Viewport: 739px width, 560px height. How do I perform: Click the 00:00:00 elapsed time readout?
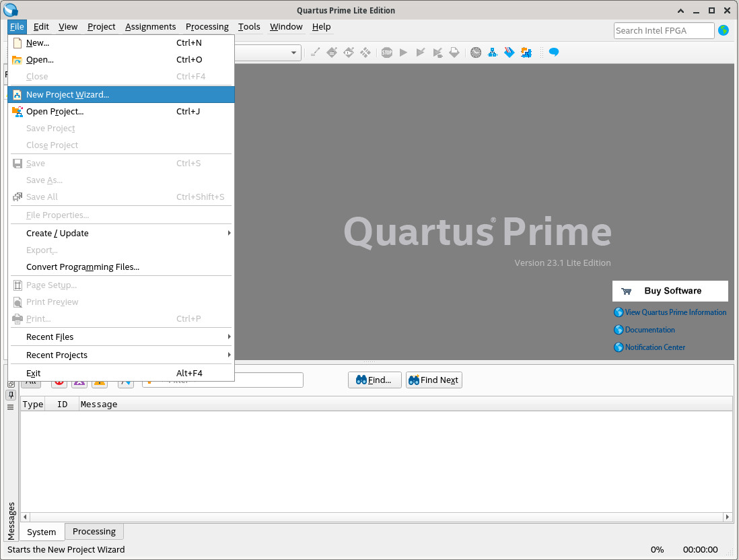pyautogui.click(x=701, y=550)
